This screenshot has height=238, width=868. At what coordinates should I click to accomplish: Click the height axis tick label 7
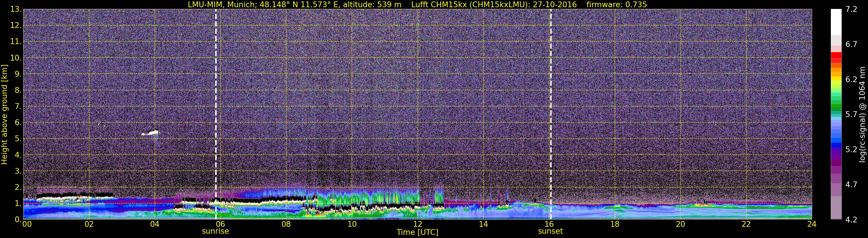[x=18, y=106]
